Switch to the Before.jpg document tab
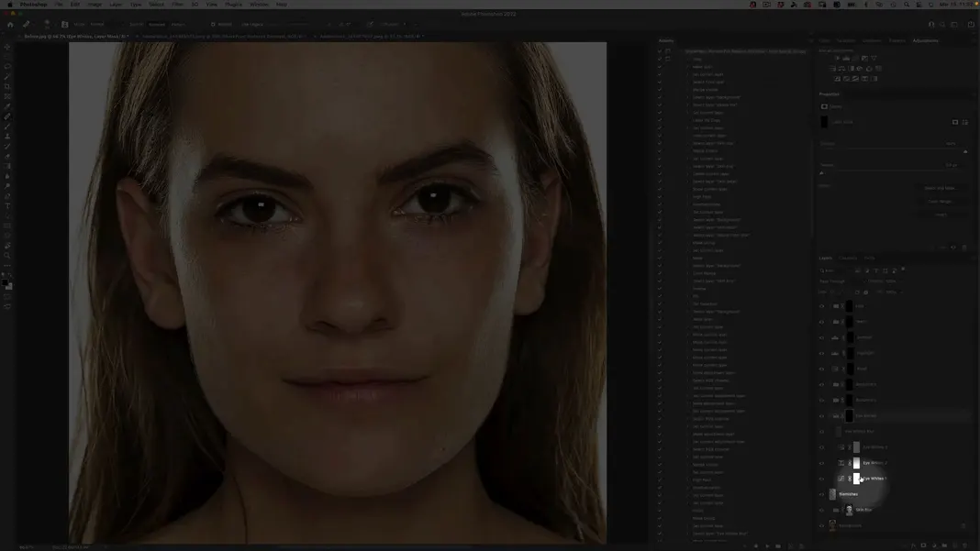The image size is (980, 551). 76,37
